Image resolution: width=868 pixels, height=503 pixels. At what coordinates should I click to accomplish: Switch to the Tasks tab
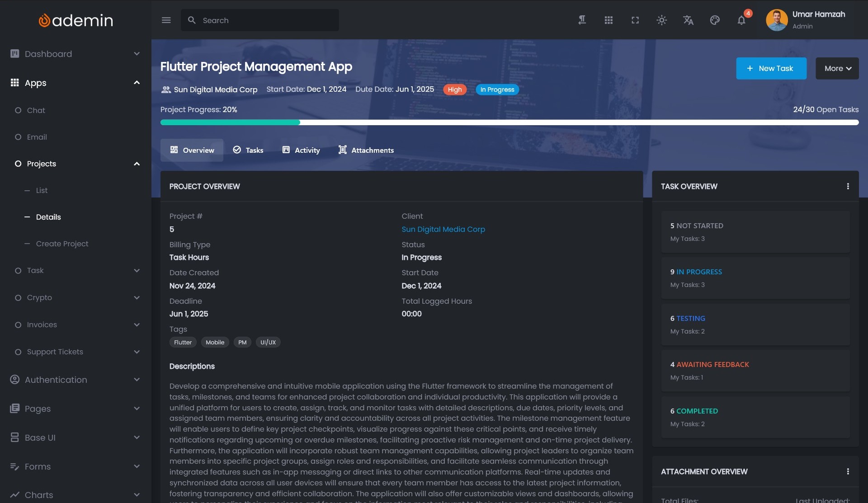[x=248, y=150]
